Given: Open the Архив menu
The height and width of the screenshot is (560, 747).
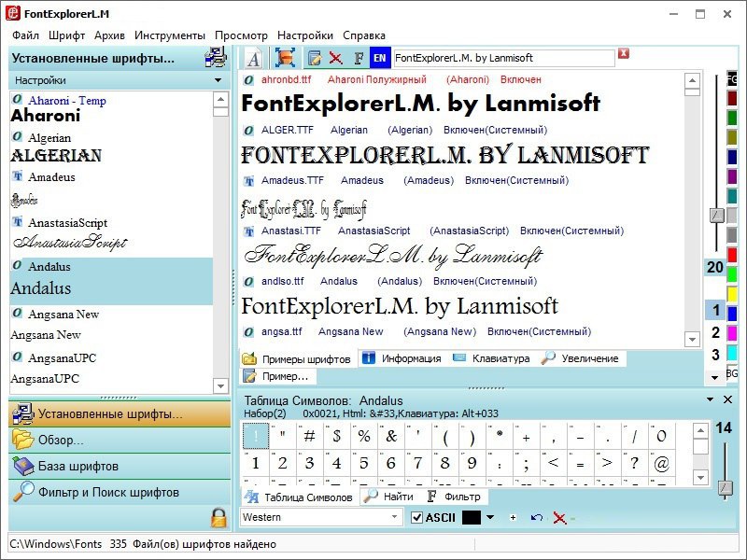Looking at the screenshot, I should (x=109, y=35).
